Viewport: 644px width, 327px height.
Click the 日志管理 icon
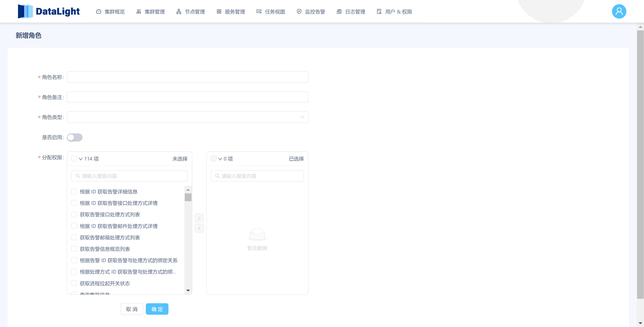pos(339,11)
